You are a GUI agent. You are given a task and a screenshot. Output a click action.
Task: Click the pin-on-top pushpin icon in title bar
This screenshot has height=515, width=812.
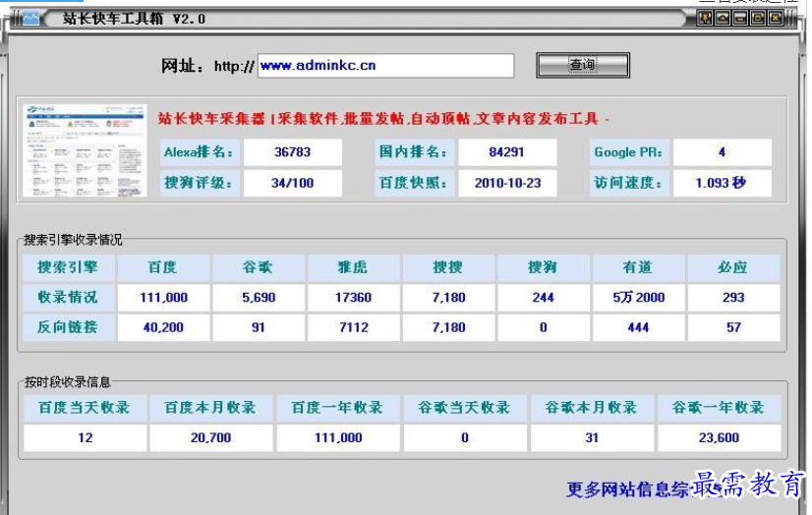[704, 19]
